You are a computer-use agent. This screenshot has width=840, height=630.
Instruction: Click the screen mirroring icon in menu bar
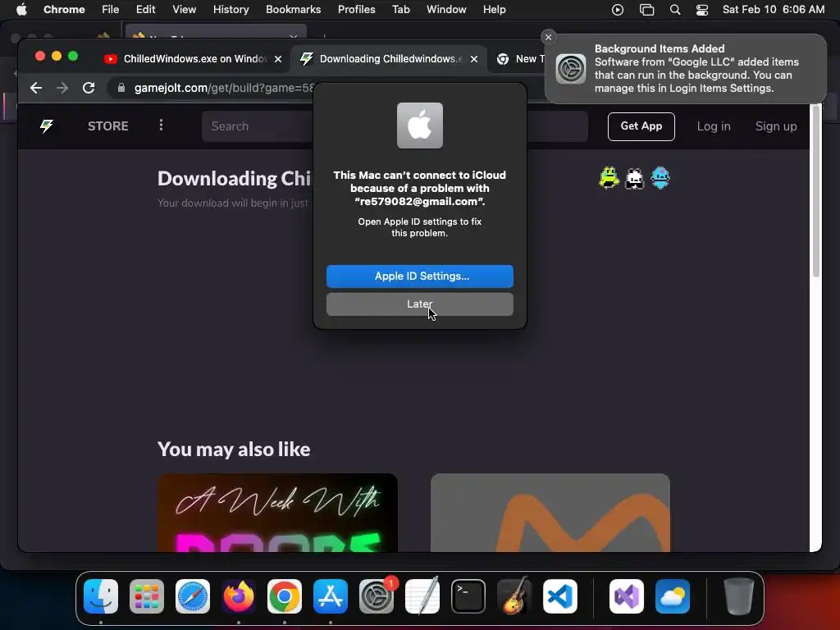click(646, 10)
